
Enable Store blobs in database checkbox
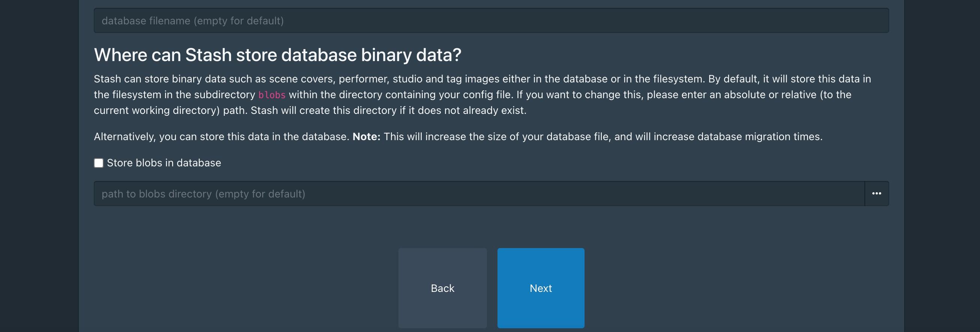[99, 163]
